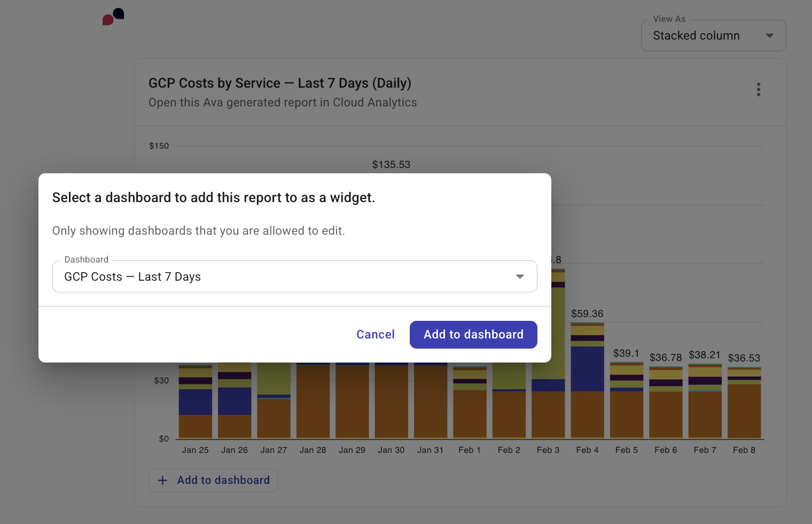This screenshot has height=524, width=812.
Task: Click the company logo in the top left
Action: (x=113, y=17)
